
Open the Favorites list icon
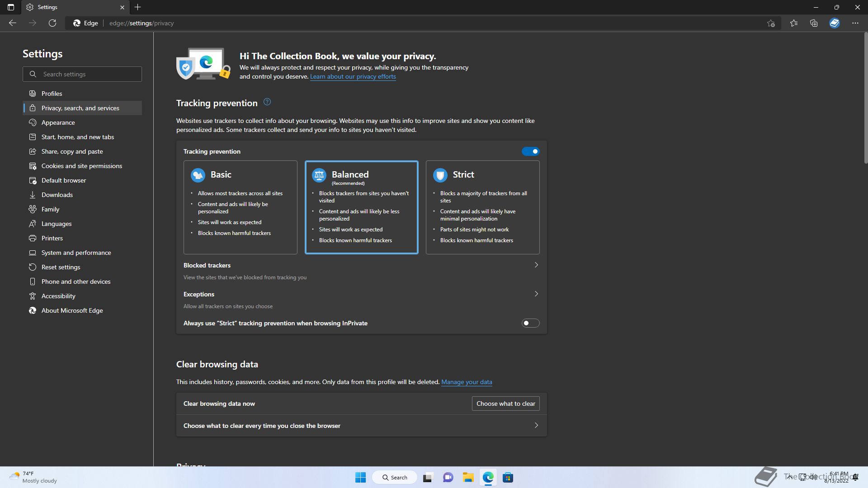[794, 23]
